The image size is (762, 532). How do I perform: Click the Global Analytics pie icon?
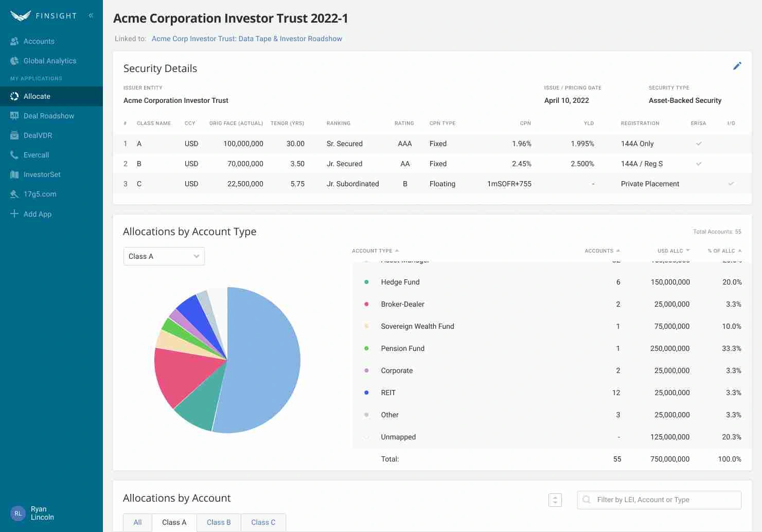[14, 61]
